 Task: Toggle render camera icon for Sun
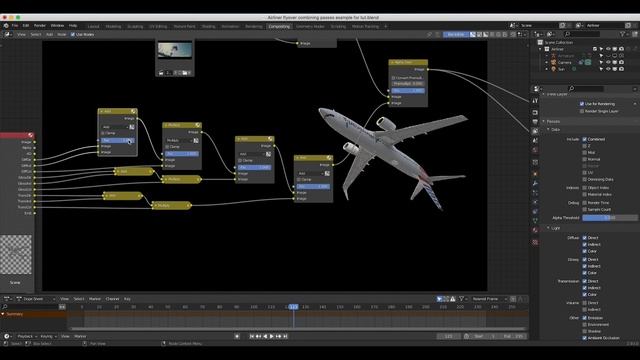tap(621, 69)
